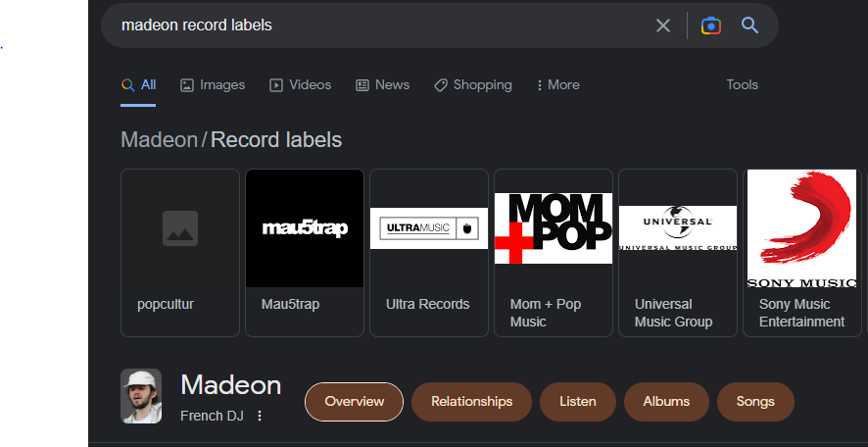Click the Madeon breadcrumb link
This screenshot has width=868, height=447.
coord(159,140)
